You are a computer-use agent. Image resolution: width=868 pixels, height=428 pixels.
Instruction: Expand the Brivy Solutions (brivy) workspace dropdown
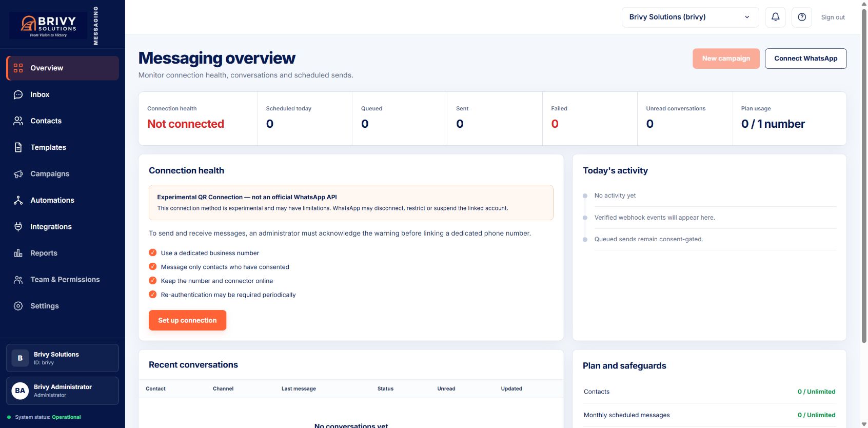690,17
